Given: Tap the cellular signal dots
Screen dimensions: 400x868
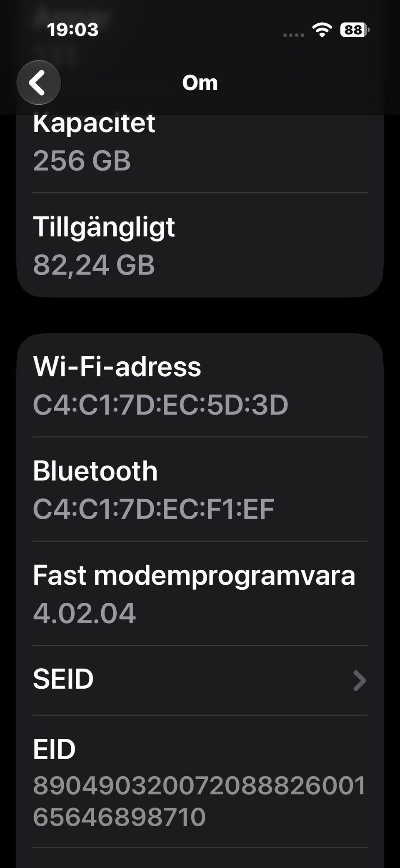Looking at the screenshot, I should coord(293,35).
